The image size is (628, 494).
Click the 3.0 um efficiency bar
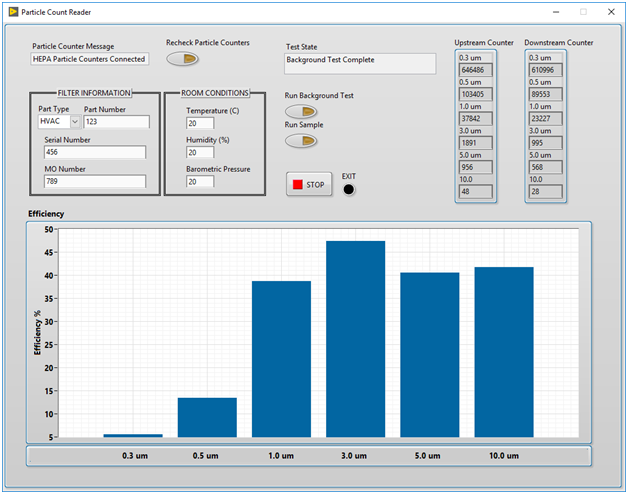point(356,339)
